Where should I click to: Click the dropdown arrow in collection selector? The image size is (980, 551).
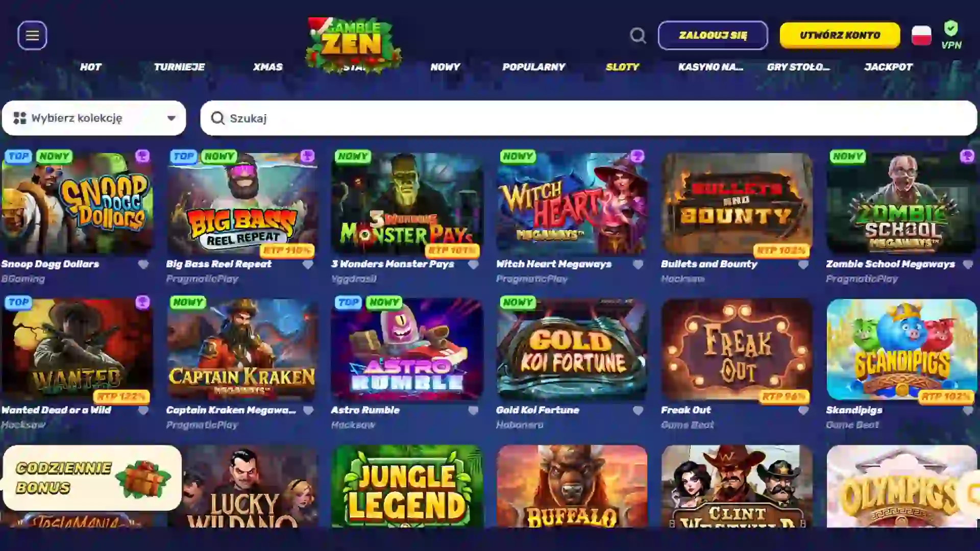(171, 118)
